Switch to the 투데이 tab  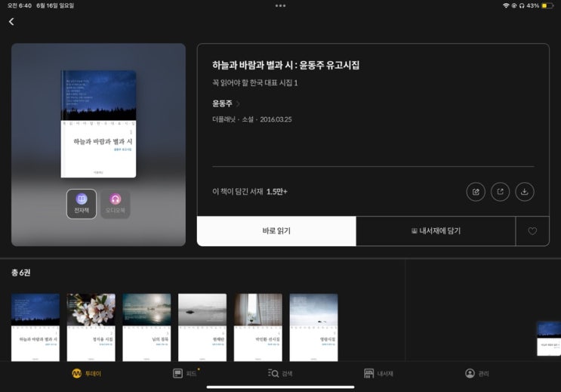(86, 373)
